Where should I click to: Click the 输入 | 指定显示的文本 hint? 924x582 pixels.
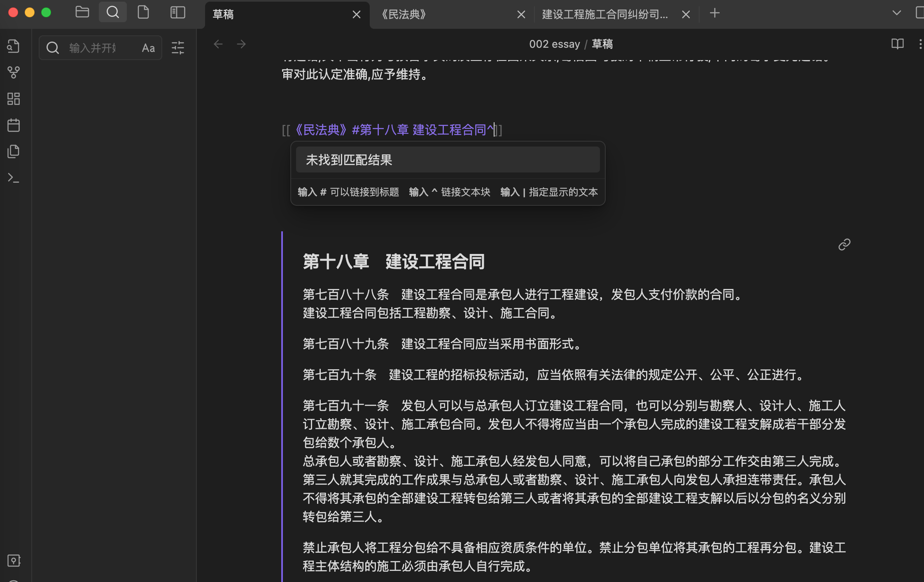coord(549,192)
